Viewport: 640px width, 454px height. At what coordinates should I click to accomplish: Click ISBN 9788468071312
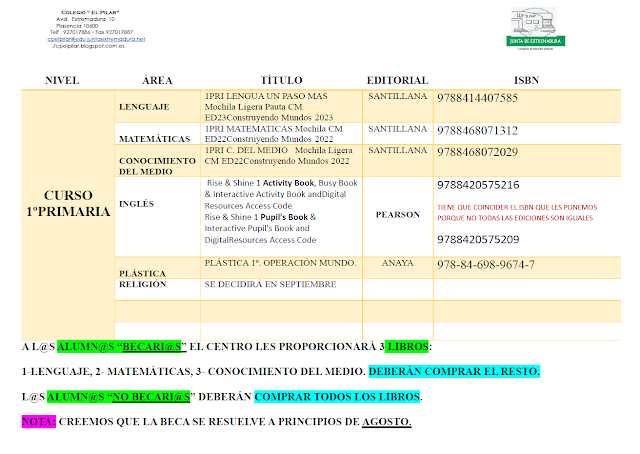[477, 131]
